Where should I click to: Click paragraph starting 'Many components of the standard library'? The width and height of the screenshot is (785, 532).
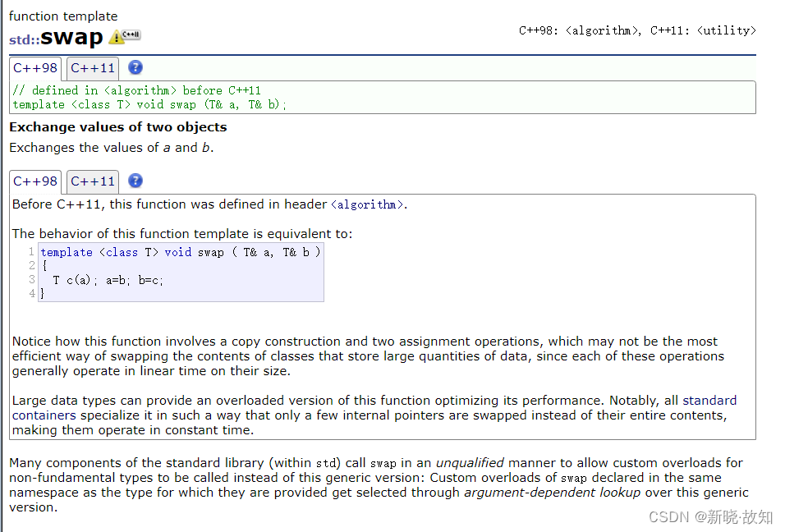(x=379, y=485)
